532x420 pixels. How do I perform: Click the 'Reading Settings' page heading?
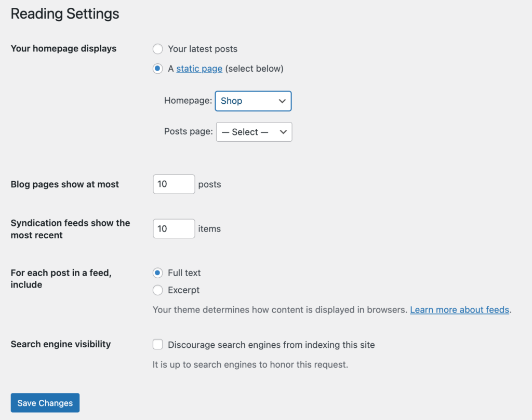(65, 14)
